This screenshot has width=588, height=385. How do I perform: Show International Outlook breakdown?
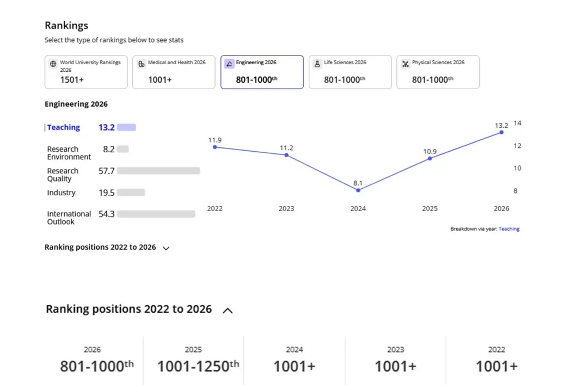69,218
